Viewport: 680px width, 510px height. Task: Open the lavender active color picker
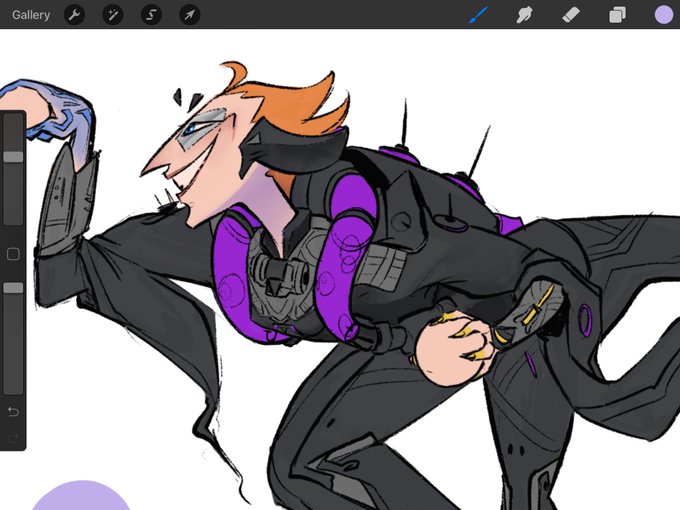click(664, 15)
